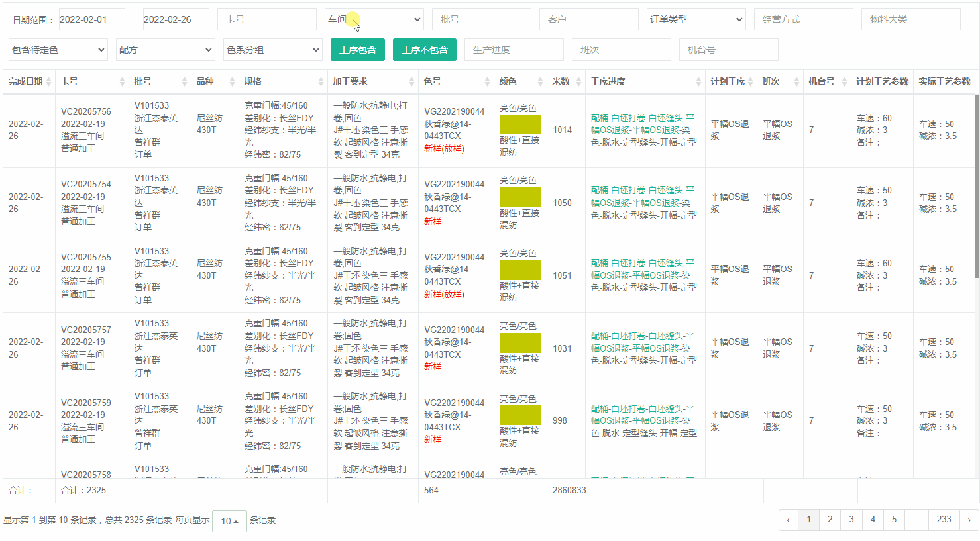Sort the 品种 column
The height and width of the screenshot is (541, 980).
coord(231,81)
